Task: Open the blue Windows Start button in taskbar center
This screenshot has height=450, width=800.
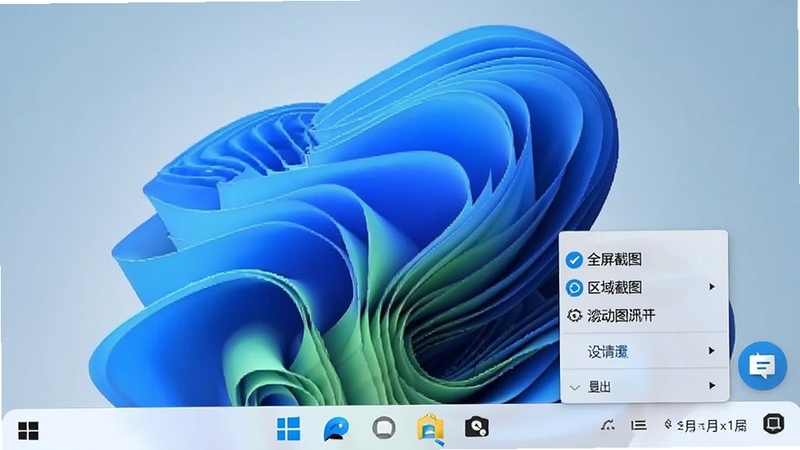Action: [x=289, y=429]
